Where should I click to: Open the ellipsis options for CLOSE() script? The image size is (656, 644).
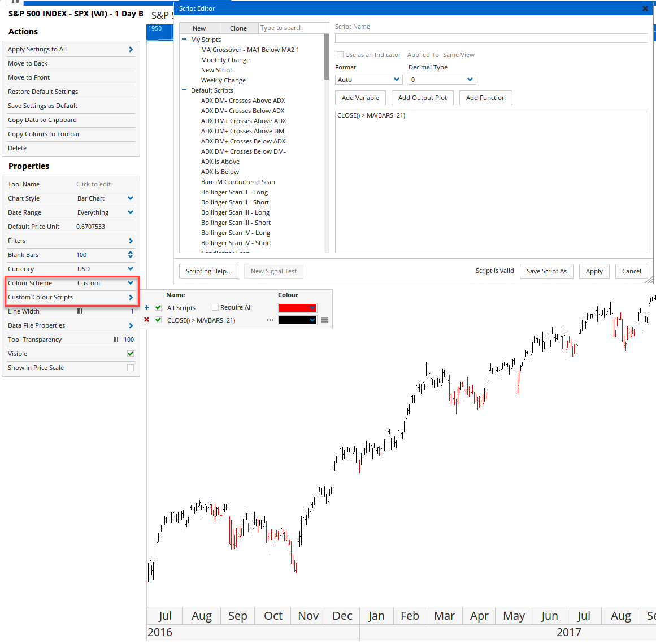(x=270, y=320)
